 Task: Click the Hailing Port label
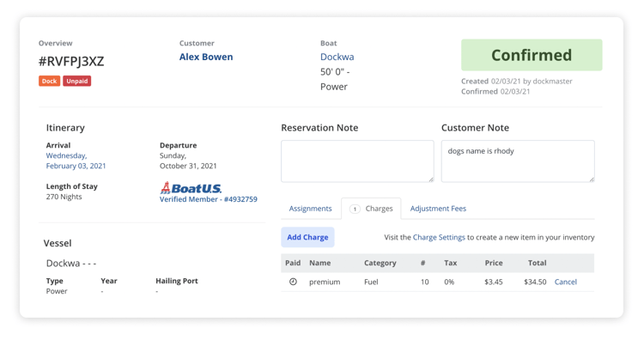click(x=177, y=281)
